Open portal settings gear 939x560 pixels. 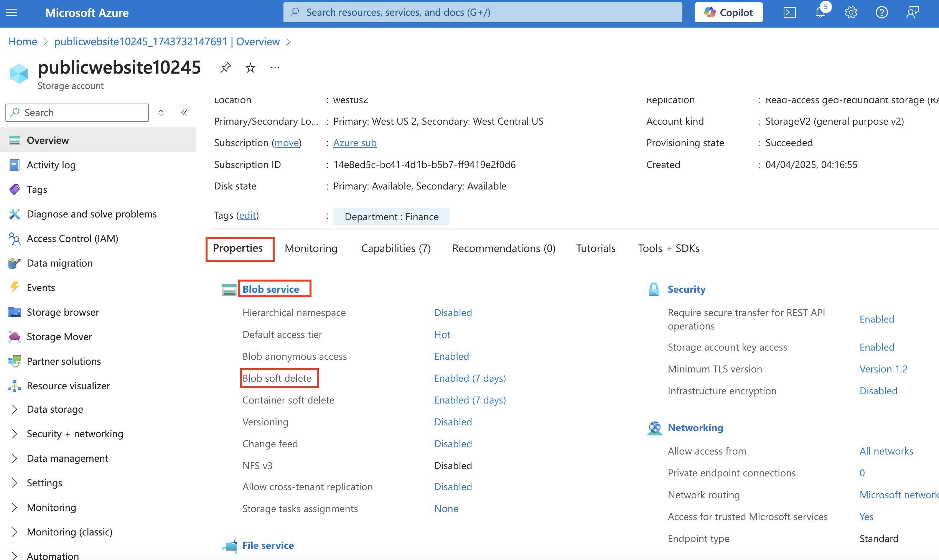point(851,13)
